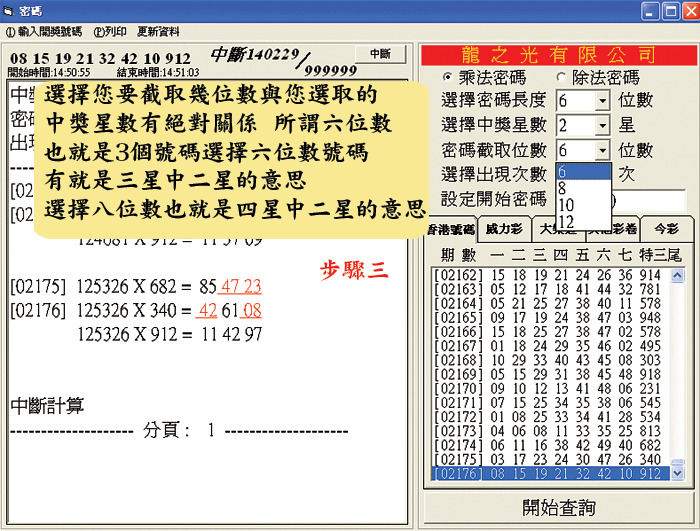The height and width of the screenshot is (531, 700).
Task: Switch to the 威力彩 tab
Action: point(504,230)
